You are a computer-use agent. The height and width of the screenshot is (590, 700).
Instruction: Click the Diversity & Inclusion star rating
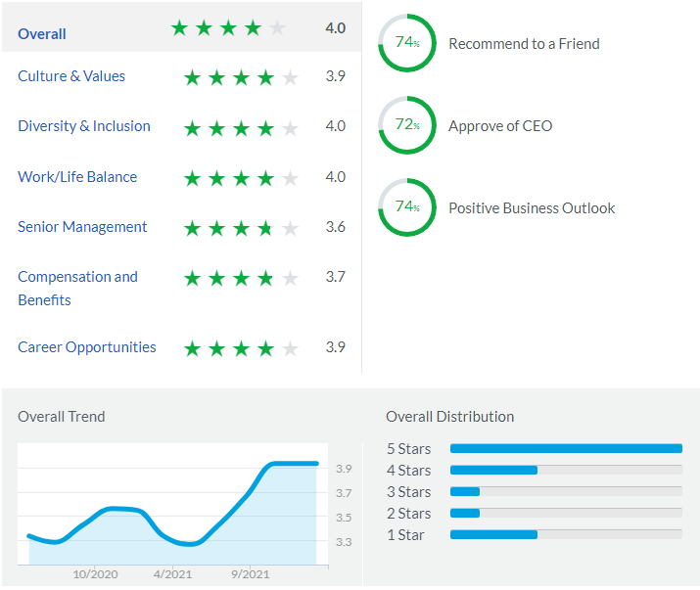click(241, 128)
